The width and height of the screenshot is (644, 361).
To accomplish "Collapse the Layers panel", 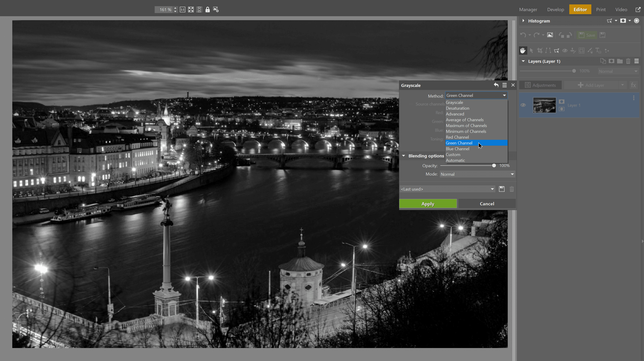I will click(x=523, y=61).
